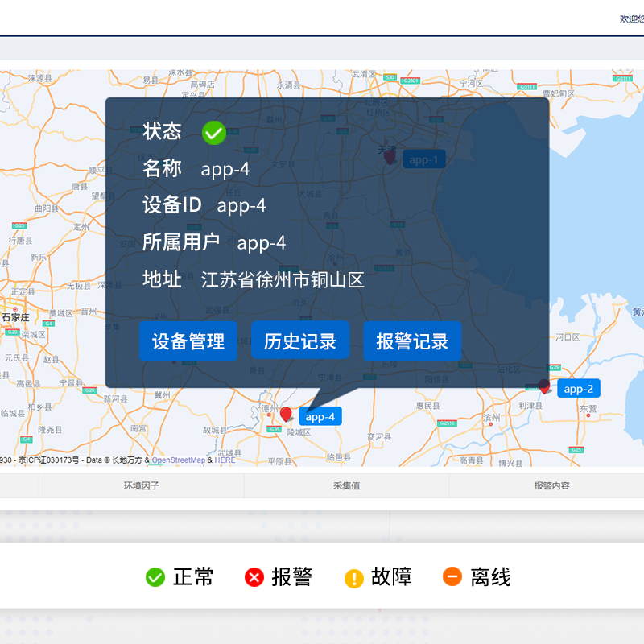Viewport: 644px width, 644px height.
Task: Select the app-2 map marker pin
Action: pyautogui.click(x=544, y=386)
